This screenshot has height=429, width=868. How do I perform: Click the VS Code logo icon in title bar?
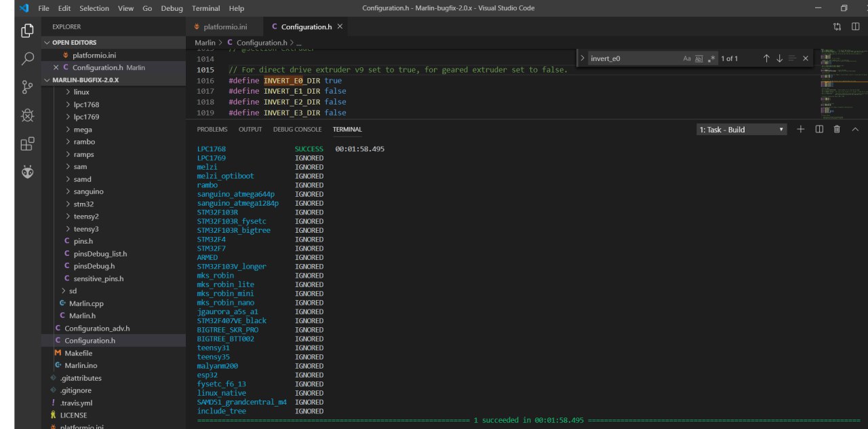click(24, 8)
